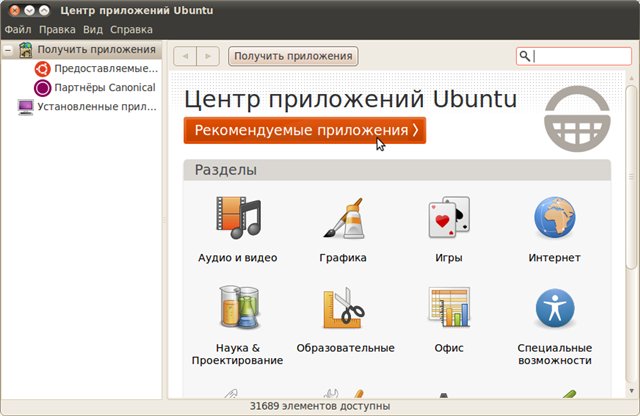The height and width of the screenshot is (416, 640).
Task: Click the 31689 элементов доступны status text
Action: point(320,406)
